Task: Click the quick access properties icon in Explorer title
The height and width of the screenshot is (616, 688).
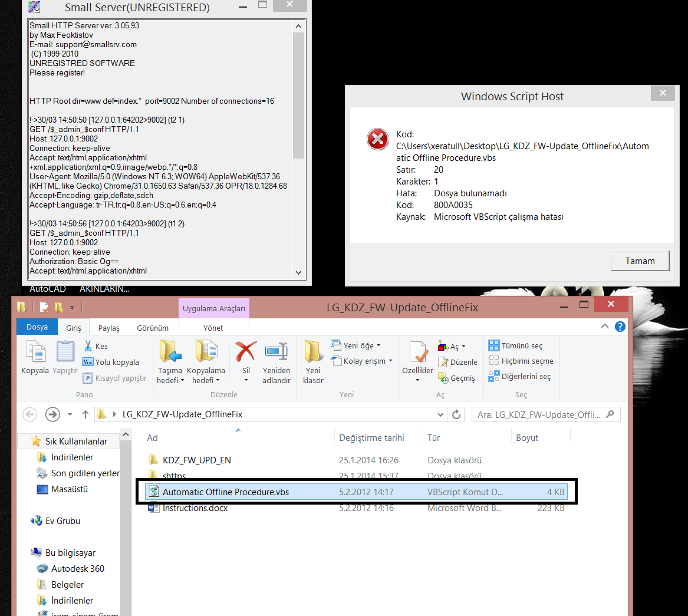Action: click(x=44, y=307)
